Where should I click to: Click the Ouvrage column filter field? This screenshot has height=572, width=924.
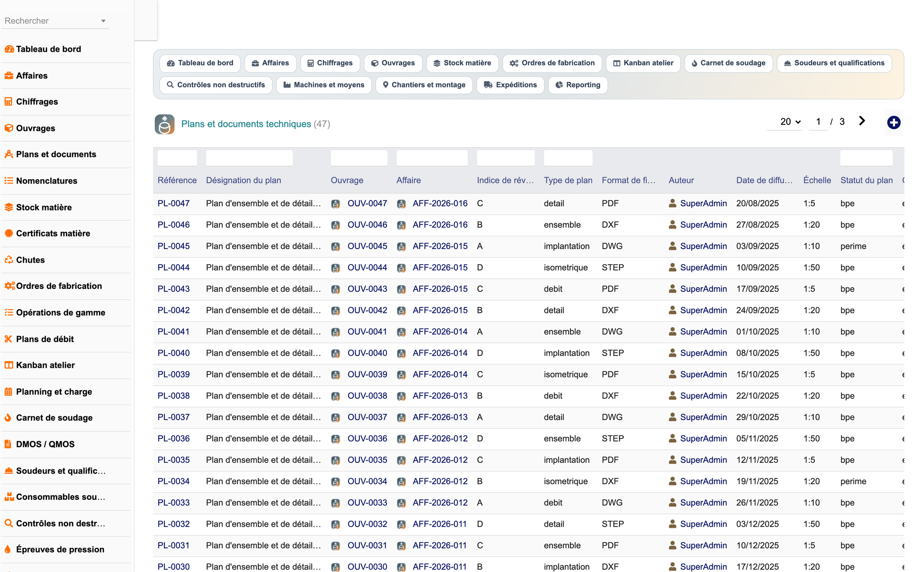coord(359,158)
